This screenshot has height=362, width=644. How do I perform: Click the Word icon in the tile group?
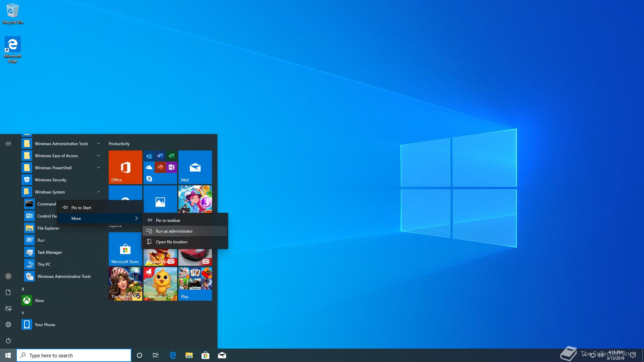click(160, 156)
